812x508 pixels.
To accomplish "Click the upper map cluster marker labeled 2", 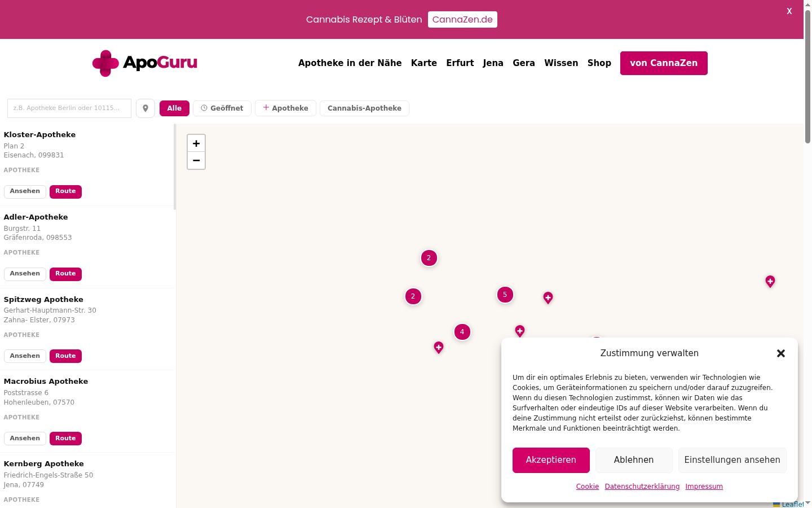I will 429,258.
